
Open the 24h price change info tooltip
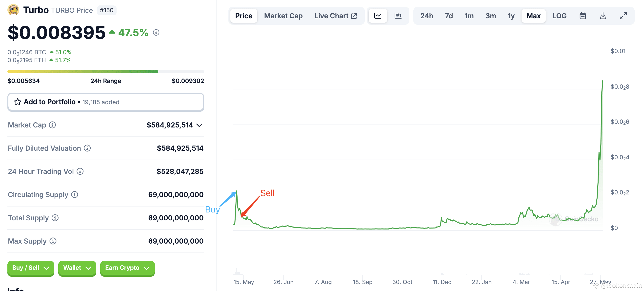click(156, 32)
